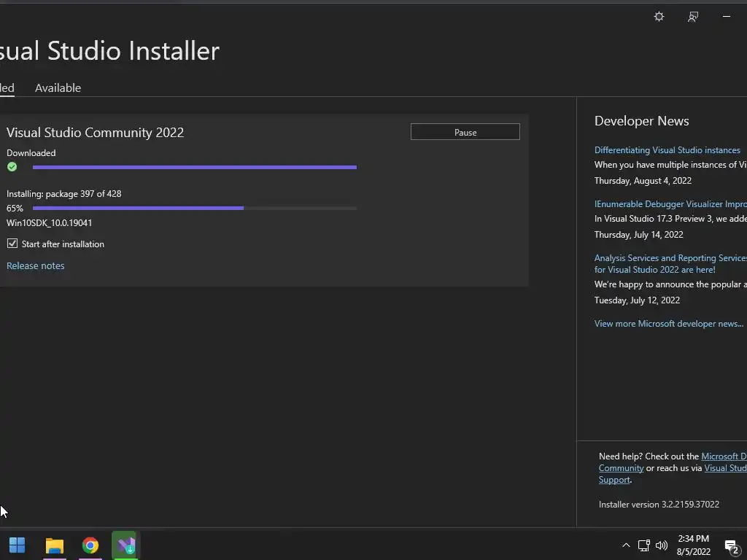Show hidden system tray icons chevron
The height and width of the screenshot is (560, 747).
(x=626, y=545)
